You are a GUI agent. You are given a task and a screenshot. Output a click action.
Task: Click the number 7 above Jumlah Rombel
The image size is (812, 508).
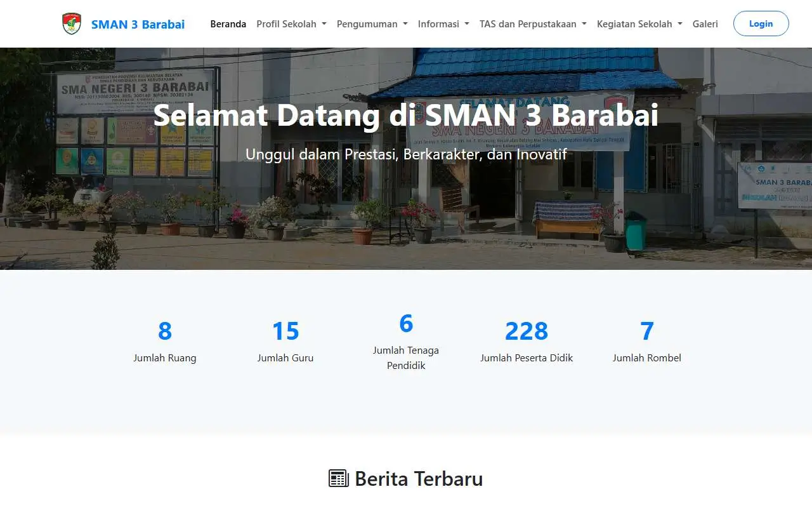click(647, 331)
